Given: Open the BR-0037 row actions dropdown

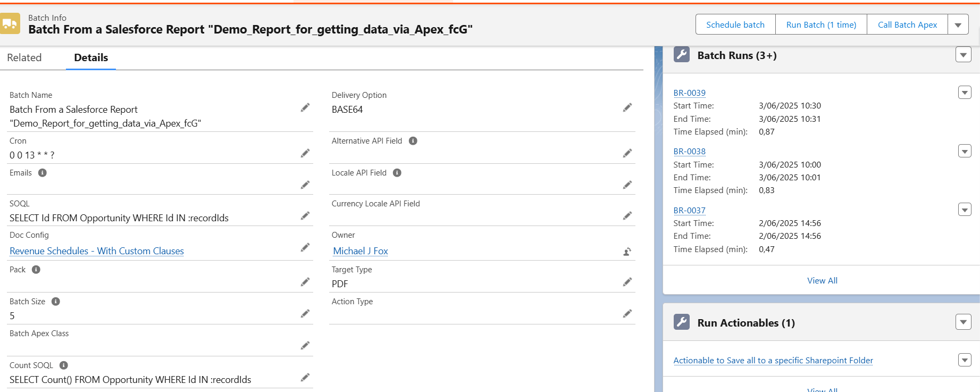Looking at the screenshot, I should [965, 210].
